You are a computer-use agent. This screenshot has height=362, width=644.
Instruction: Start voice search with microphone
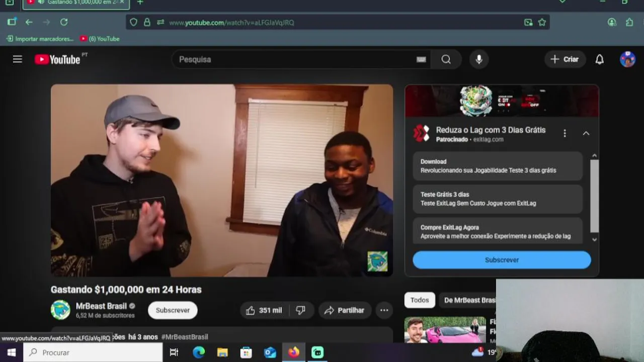pyautogui.click(x=479, y=59)
